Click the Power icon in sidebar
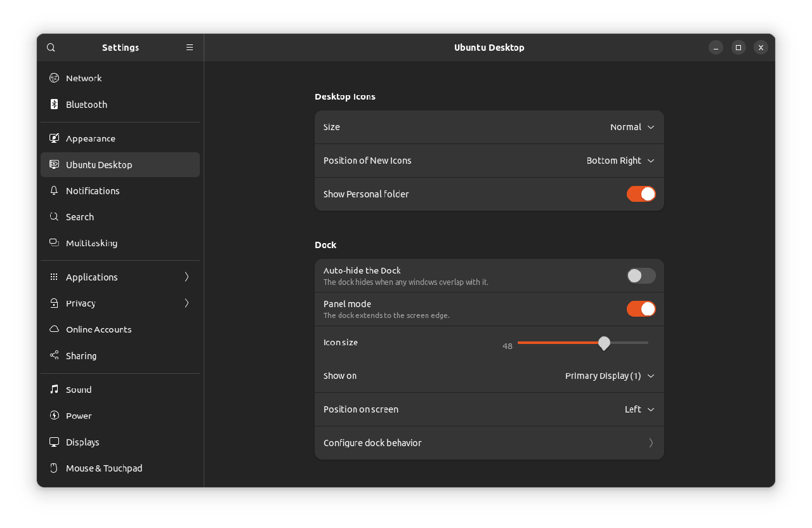812x528 pixels. point(55,416)
